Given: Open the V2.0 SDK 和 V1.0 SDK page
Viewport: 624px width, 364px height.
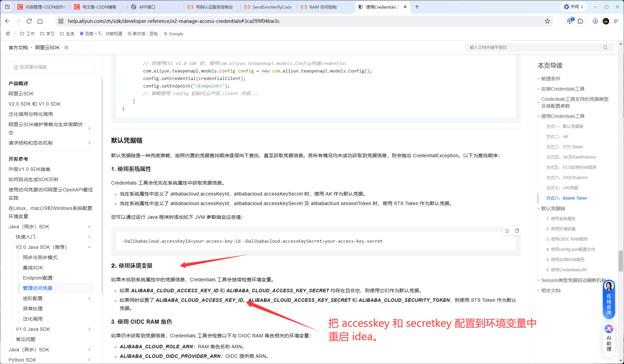Looking at the screenshot, I should pyautogui.click(x=35, y=104).
